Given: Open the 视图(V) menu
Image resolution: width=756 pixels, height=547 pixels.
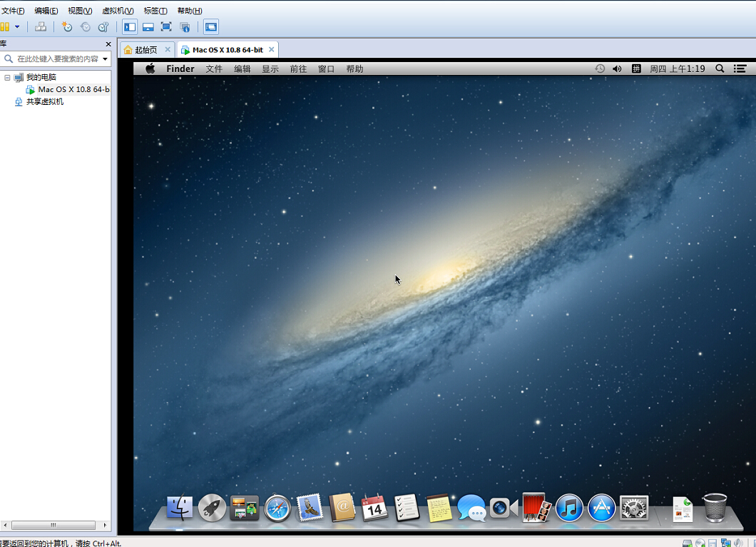Looking at the screenshot, I should [x=80, y=11].
